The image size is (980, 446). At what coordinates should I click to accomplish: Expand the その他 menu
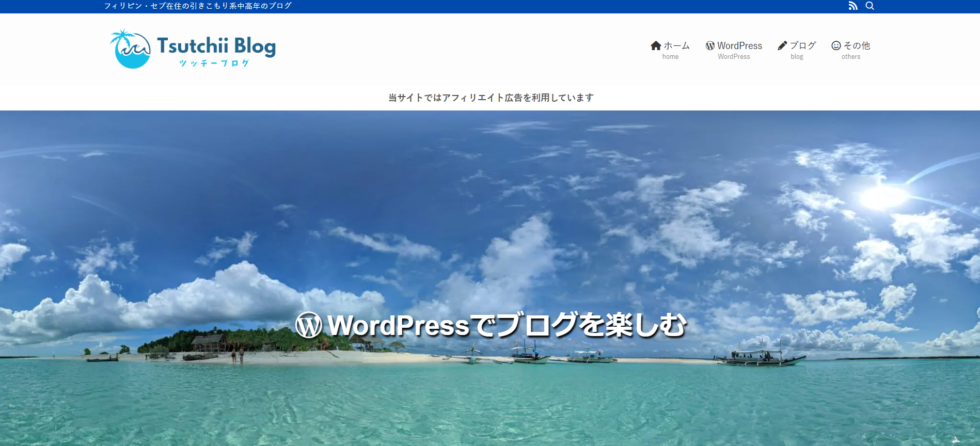[x=857, y=45]
